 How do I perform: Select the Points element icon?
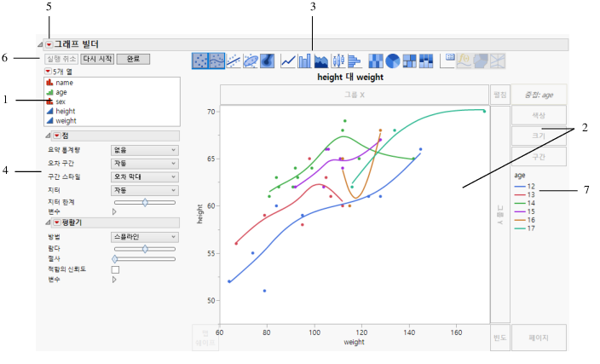pos(200,61)
